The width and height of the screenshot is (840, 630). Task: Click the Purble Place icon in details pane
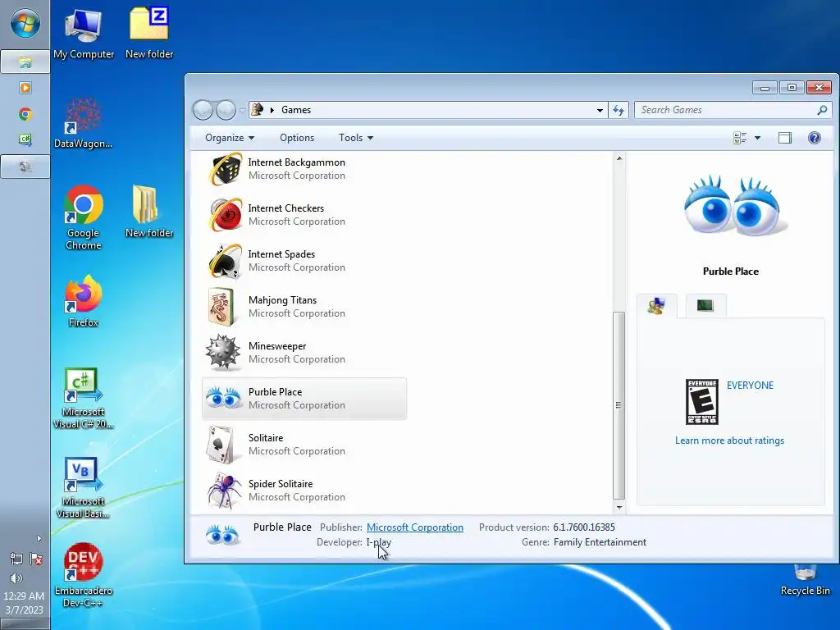pos(223,535)
